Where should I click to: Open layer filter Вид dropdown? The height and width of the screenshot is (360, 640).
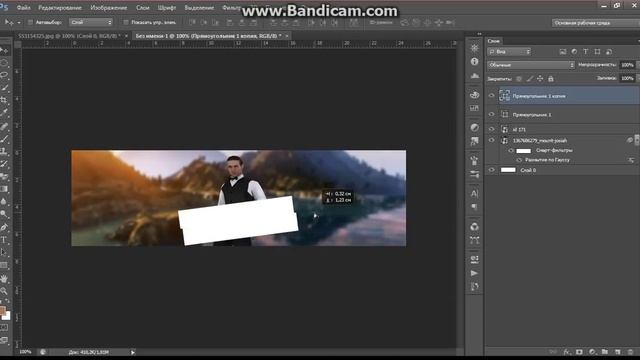click(509, 51)
